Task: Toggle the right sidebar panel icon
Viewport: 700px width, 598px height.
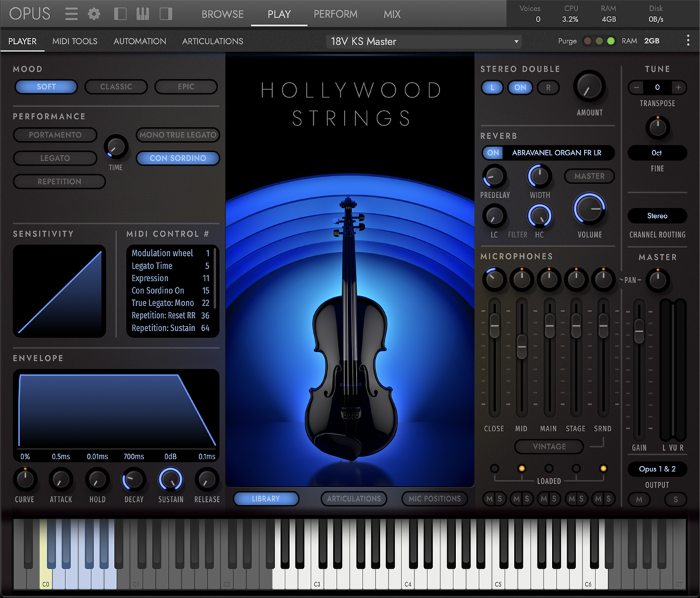Action: [165, 13]
